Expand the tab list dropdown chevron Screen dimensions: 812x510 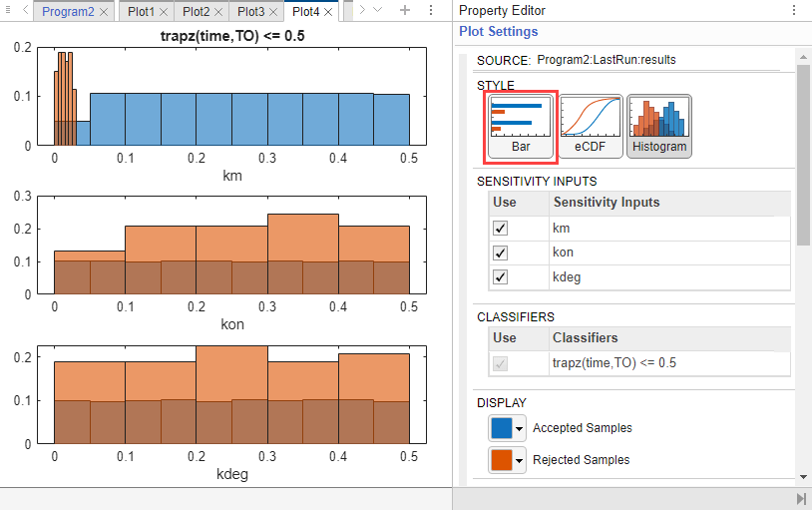click(x=377, y=11)
